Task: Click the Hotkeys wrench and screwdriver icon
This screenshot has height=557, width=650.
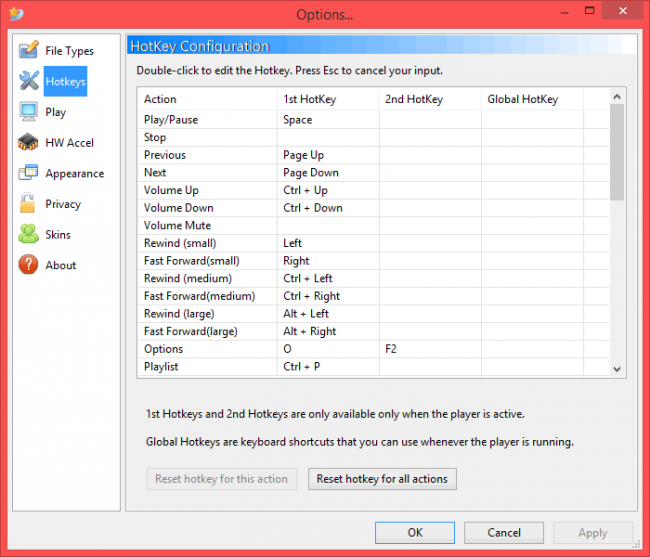Action: (29, 80)
